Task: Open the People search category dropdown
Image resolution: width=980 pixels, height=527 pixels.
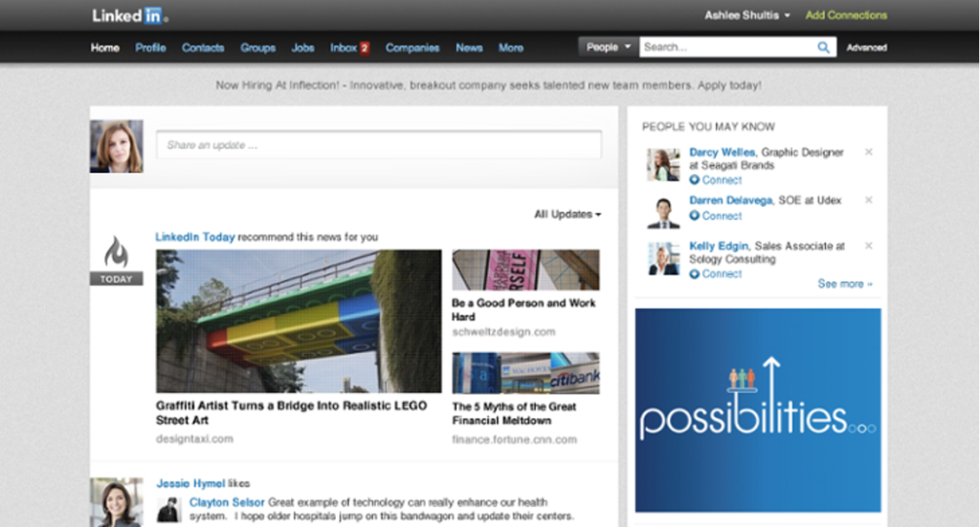Action: tap(608, 47)
